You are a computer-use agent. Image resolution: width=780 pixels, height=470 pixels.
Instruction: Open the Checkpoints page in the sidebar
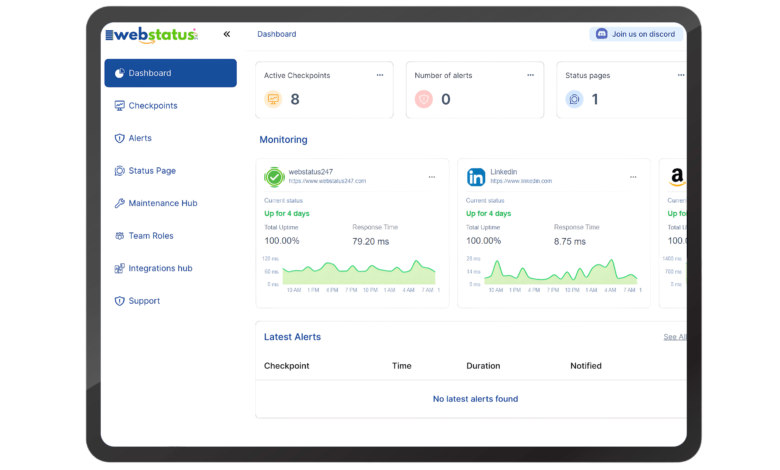point(152,106)
